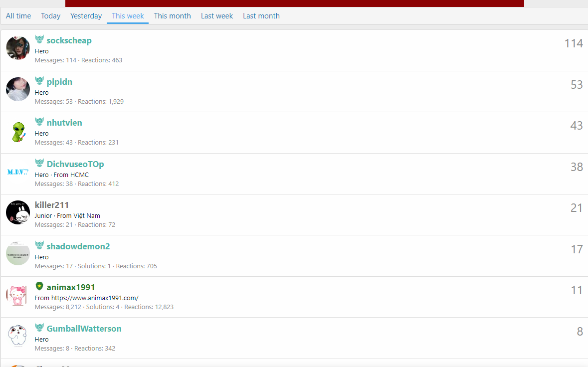Click the Hero badge icon beside sockscheap
This screenshot has height=367, width=588.
tap(39, 39)
